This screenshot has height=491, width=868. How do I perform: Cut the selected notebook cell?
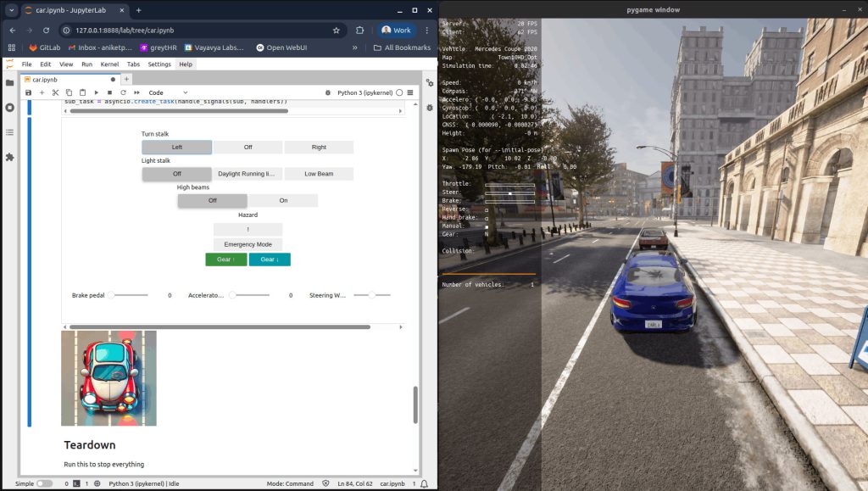pos(54,92)
